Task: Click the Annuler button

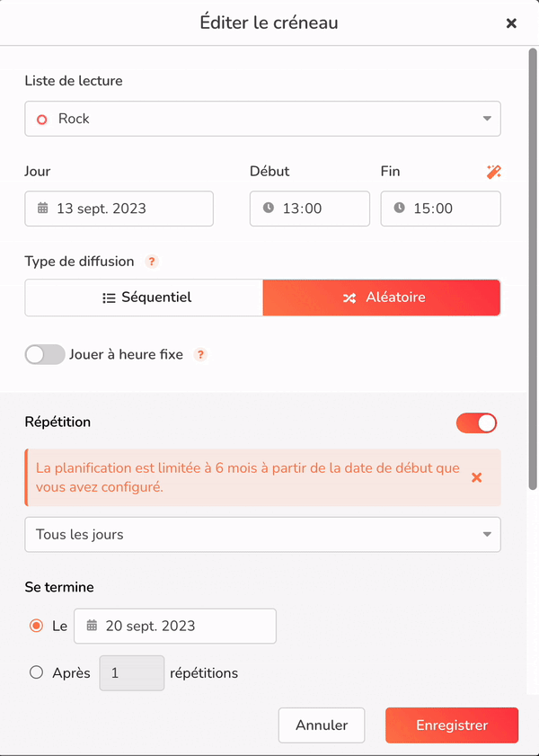Action: coord(322,725)
